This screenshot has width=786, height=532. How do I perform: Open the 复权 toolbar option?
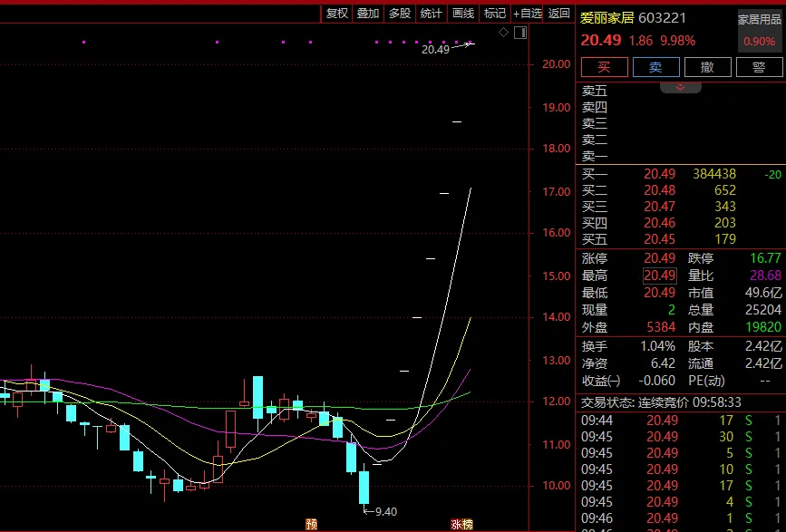point(337,14)
